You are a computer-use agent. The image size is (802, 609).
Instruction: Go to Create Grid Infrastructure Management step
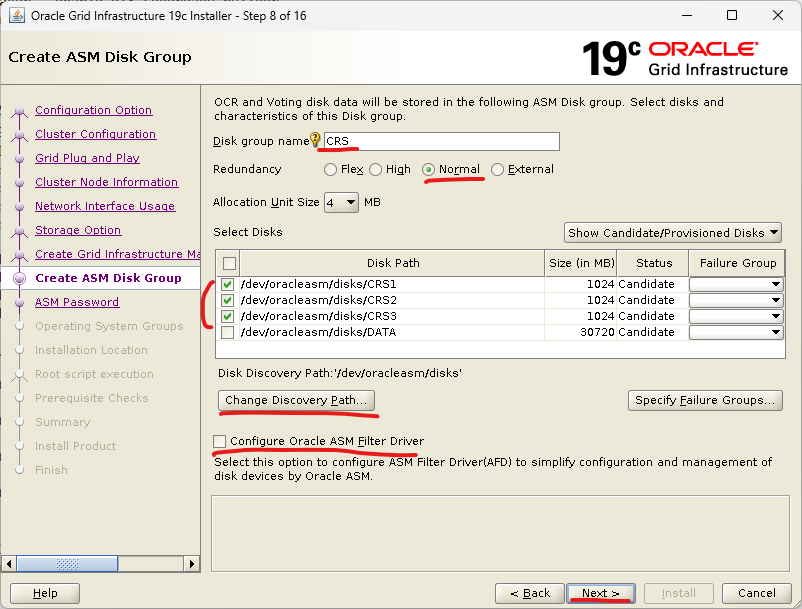click(117, 254)
